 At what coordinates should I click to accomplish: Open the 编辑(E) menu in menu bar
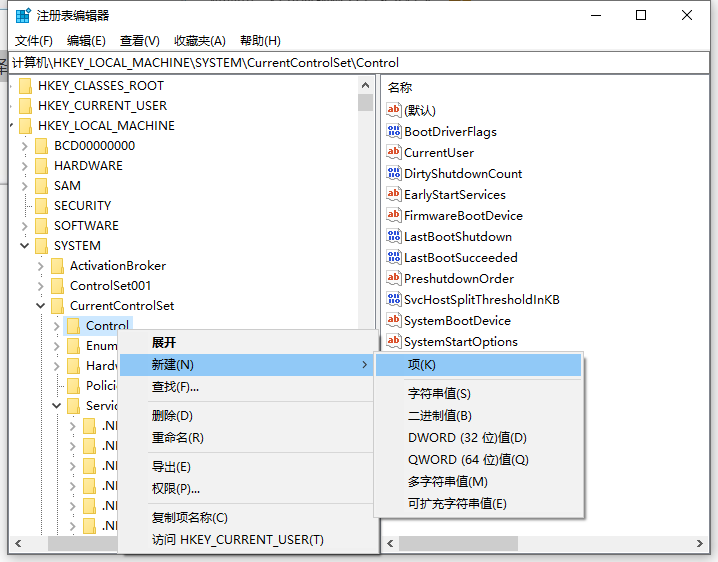pos(86,40)
